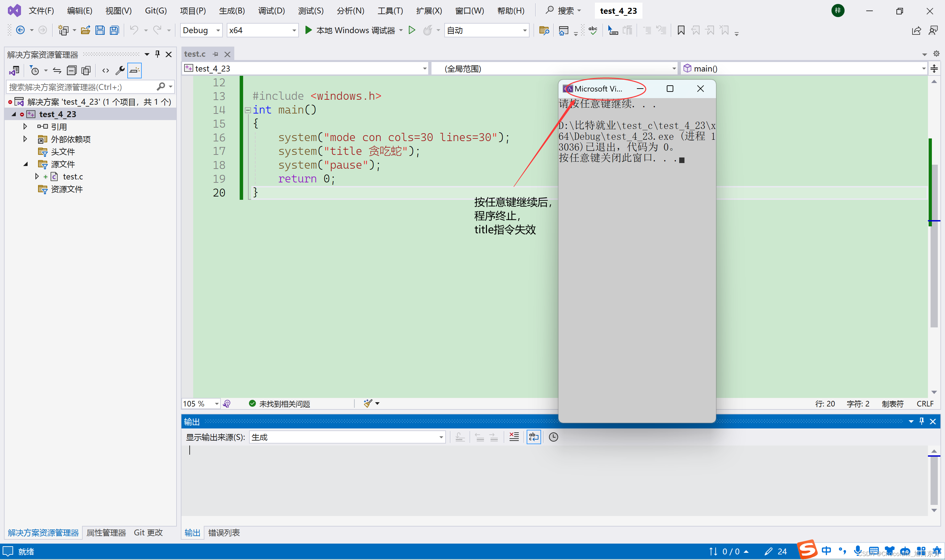Click Collapse All icon in Solution Explorer
The image size is (945, 560).
pyautogui.click(x=71, y=71)
